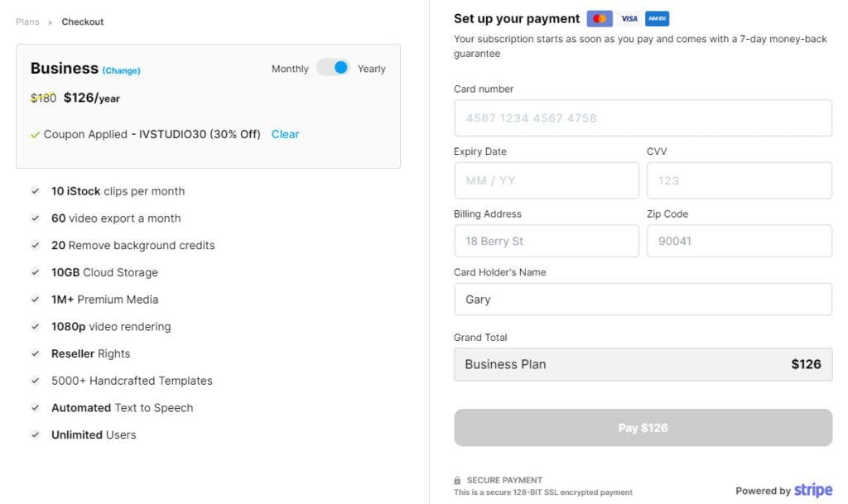Select the Checkout breadcrumb item
The width and height of the screenshot is (848, 504).
[x=82, y=22]
